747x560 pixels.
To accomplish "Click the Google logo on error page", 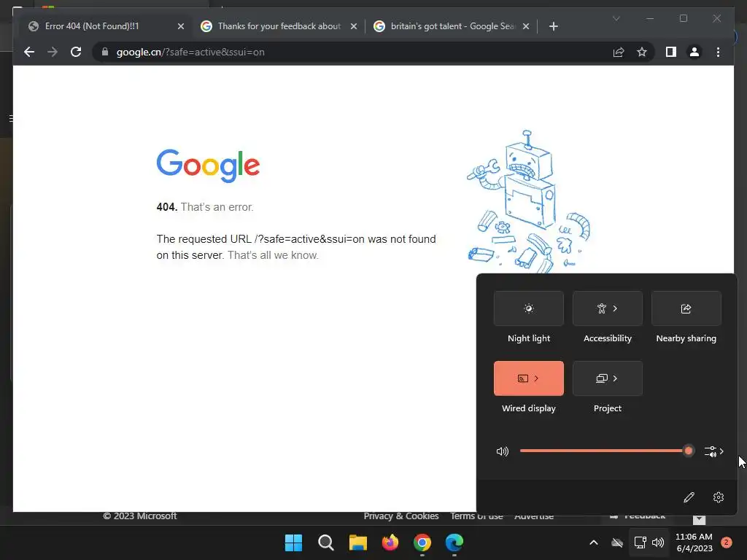I will click(x=208, y=166).
